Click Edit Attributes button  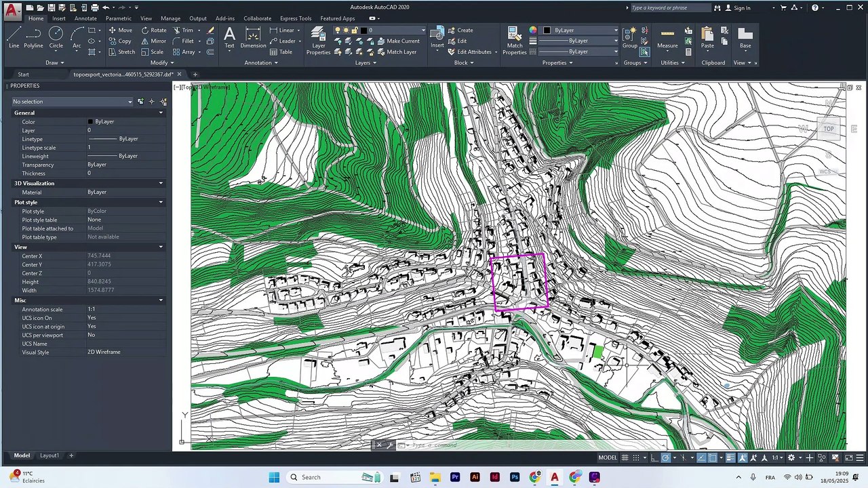pyautogui.click(x=470, y=52)
